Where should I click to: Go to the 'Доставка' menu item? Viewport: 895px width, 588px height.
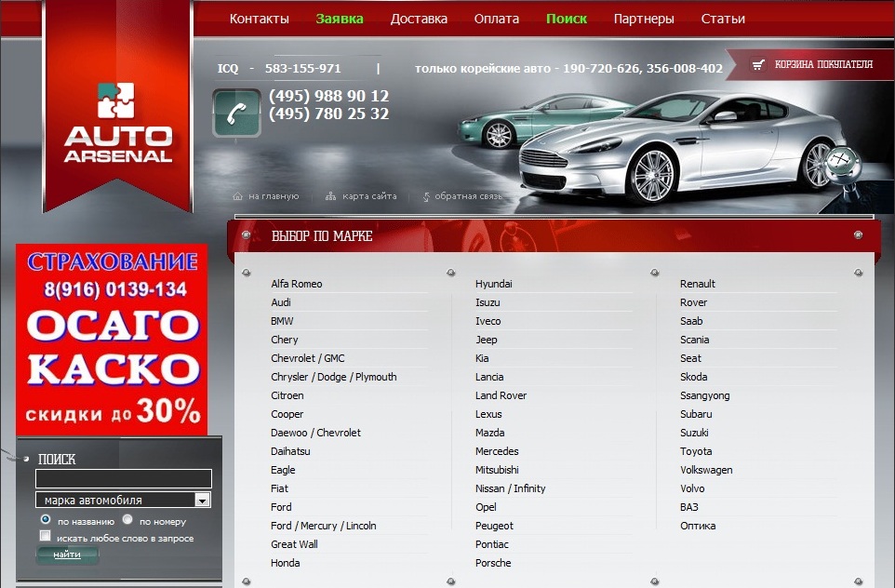click(x=419, y=19)
